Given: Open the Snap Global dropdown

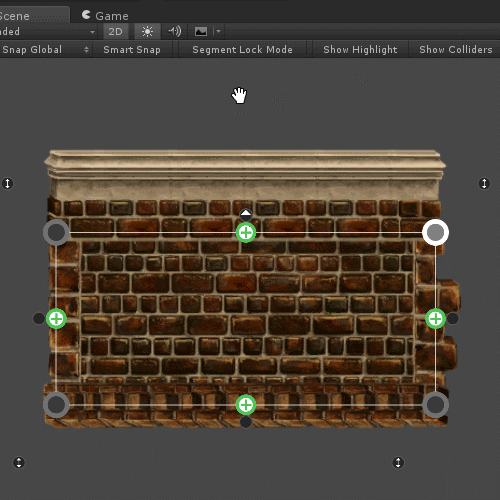Looking at the screenshot, I should 45,50.
